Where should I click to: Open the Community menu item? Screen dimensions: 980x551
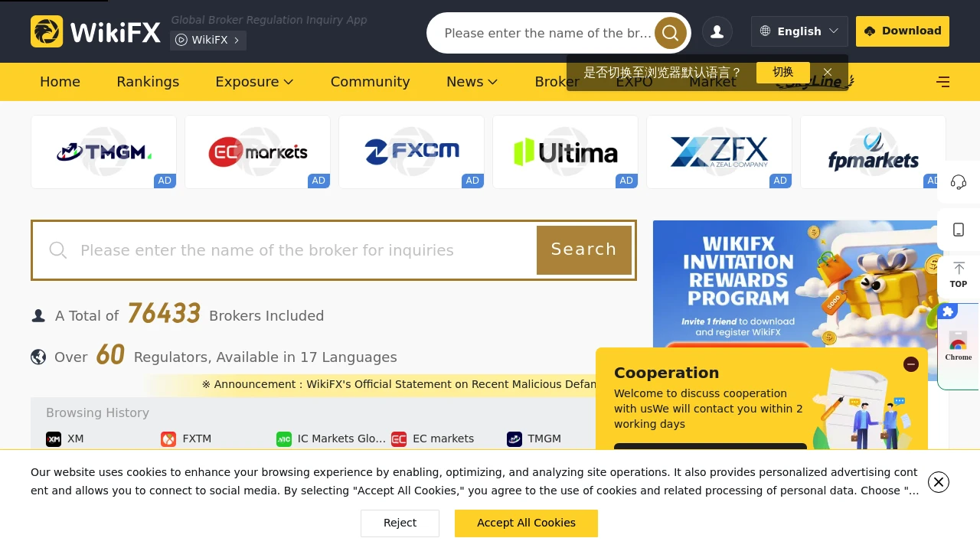(x=371, y=82)
